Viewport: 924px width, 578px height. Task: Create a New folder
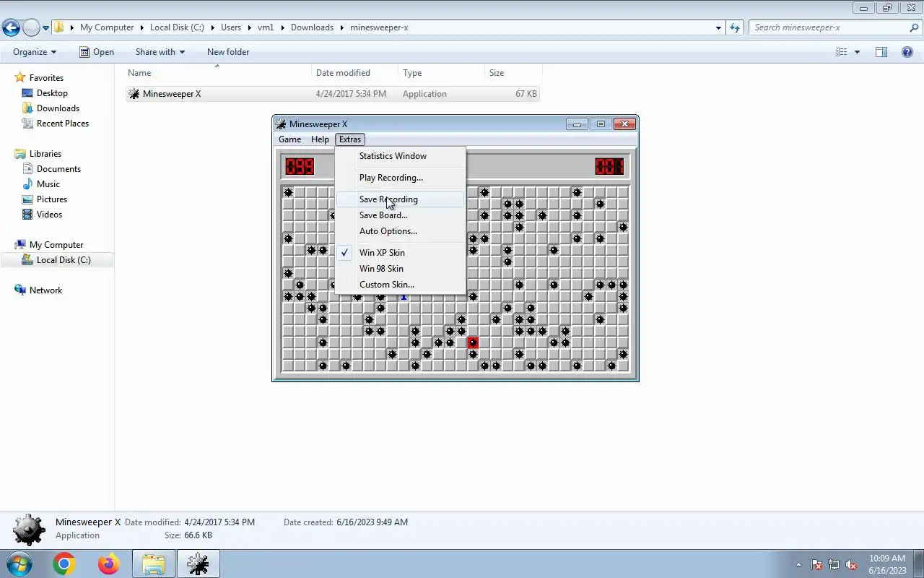[228, 52]
